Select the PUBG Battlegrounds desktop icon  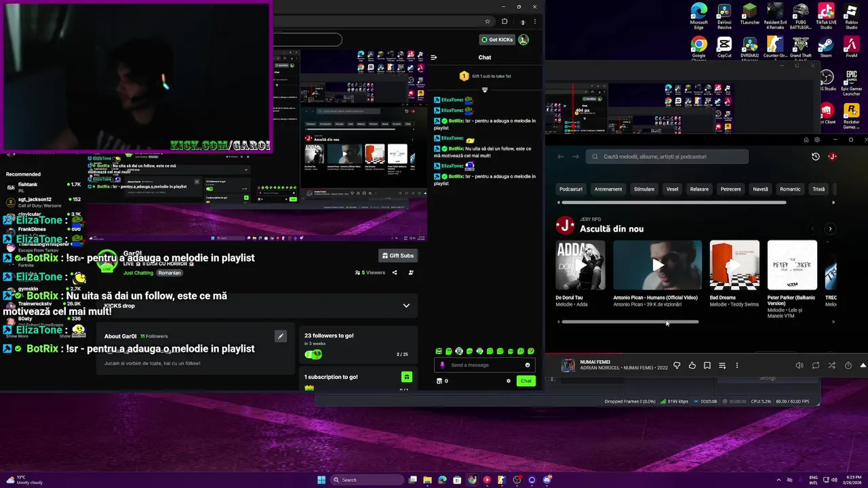[800, 16]
